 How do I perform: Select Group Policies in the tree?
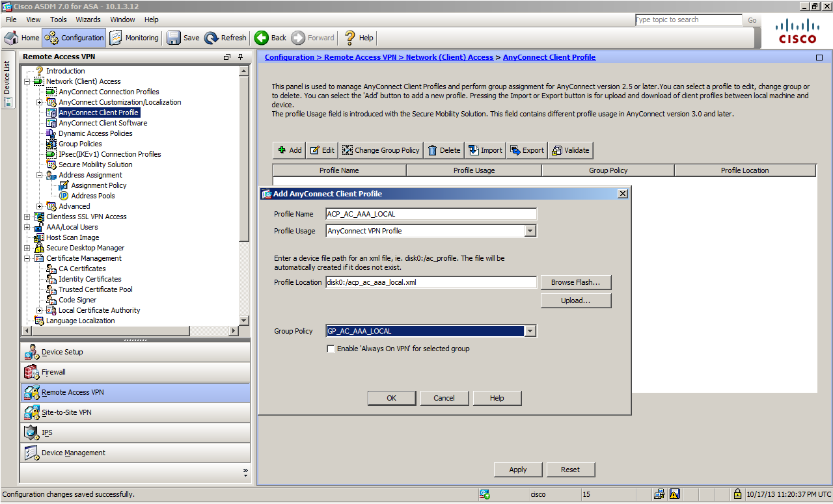click(x=80, y=144)
